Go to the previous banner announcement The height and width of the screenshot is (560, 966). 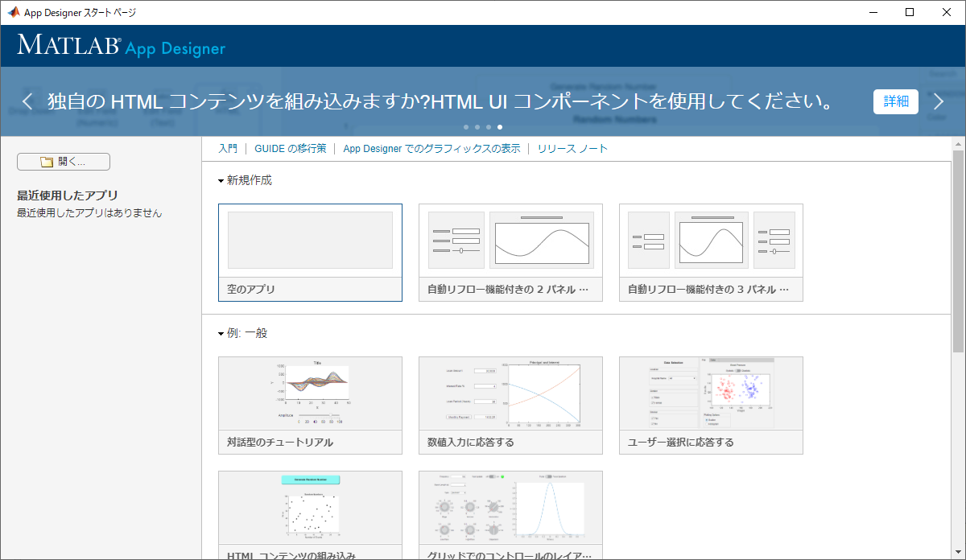(27, 101)
